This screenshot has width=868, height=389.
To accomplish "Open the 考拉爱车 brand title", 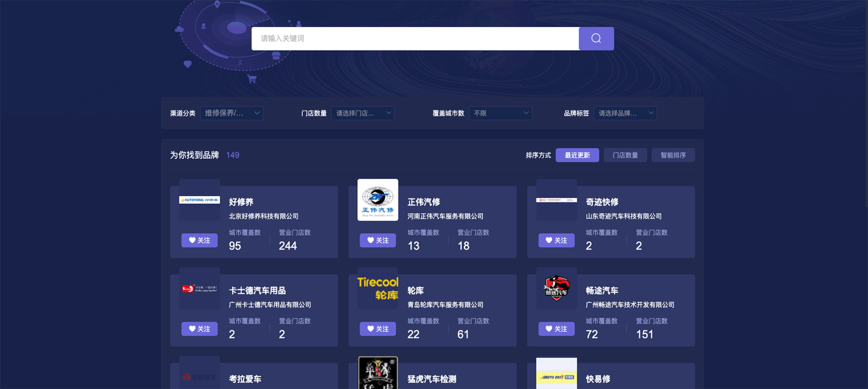I will click(245, 379).
